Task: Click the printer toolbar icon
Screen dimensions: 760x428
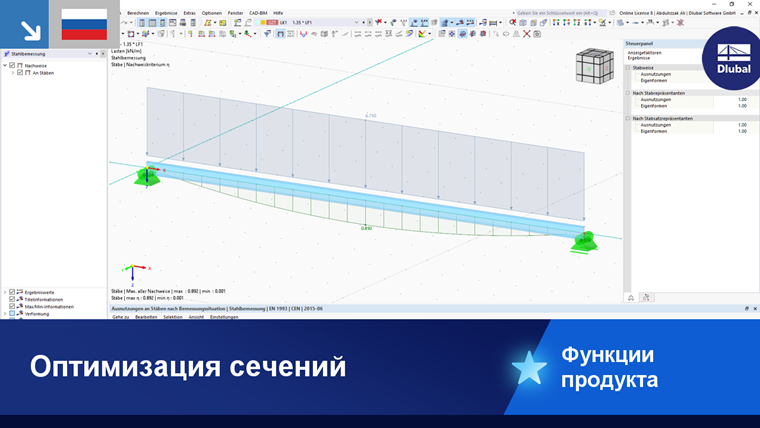Action: [183, 22]
